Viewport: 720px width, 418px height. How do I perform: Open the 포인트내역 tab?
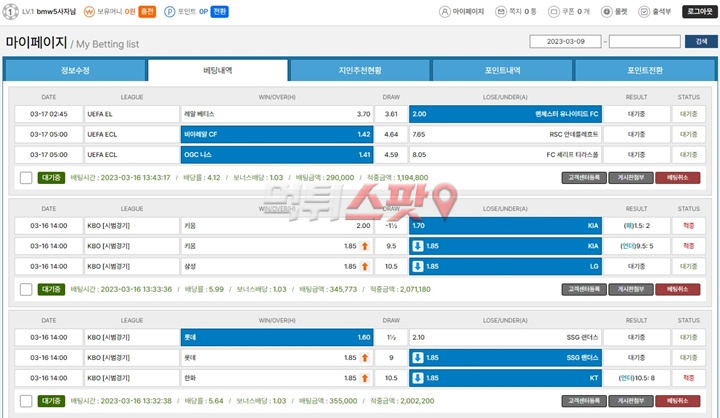(x=502, y=70)
